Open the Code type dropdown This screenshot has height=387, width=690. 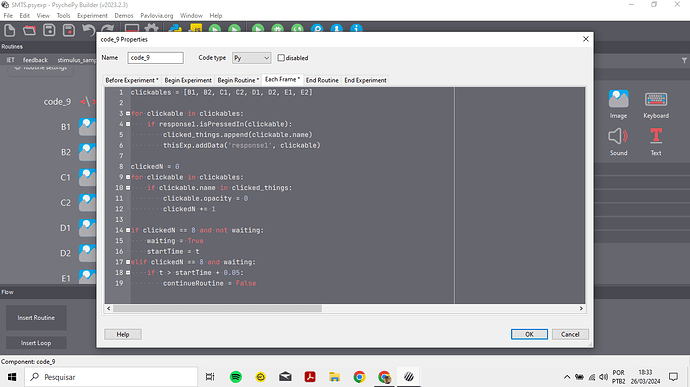click(251, 58)
